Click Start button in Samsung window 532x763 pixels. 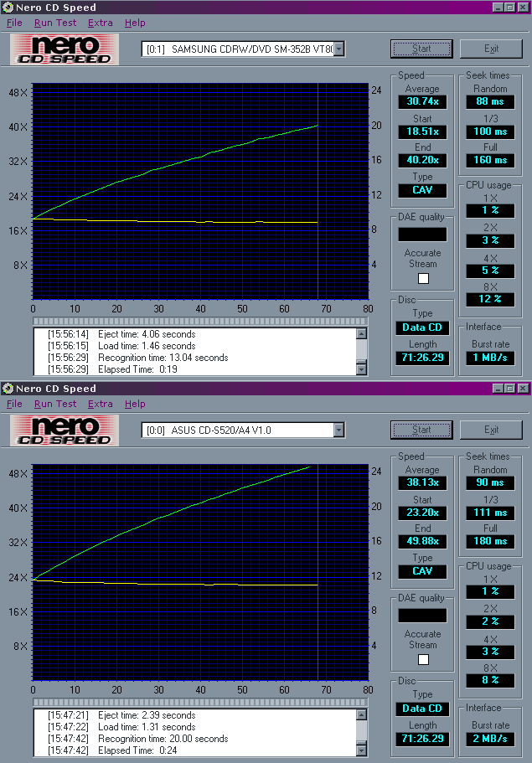[x=421, y=49]
